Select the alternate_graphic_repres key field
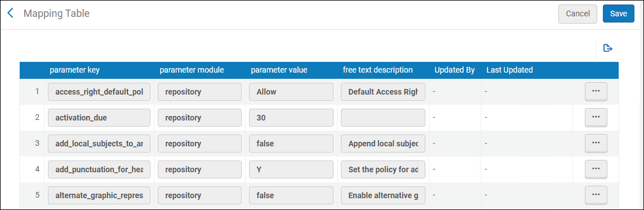This screenshot has width=644, height=210. 99,195
